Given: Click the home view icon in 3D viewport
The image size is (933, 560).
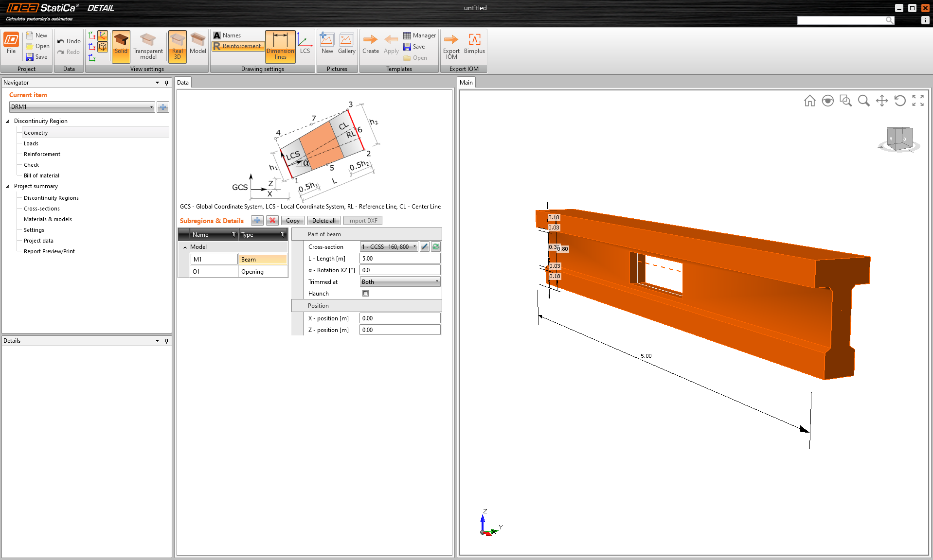Looking at the screenshot, I should point(809,101).
